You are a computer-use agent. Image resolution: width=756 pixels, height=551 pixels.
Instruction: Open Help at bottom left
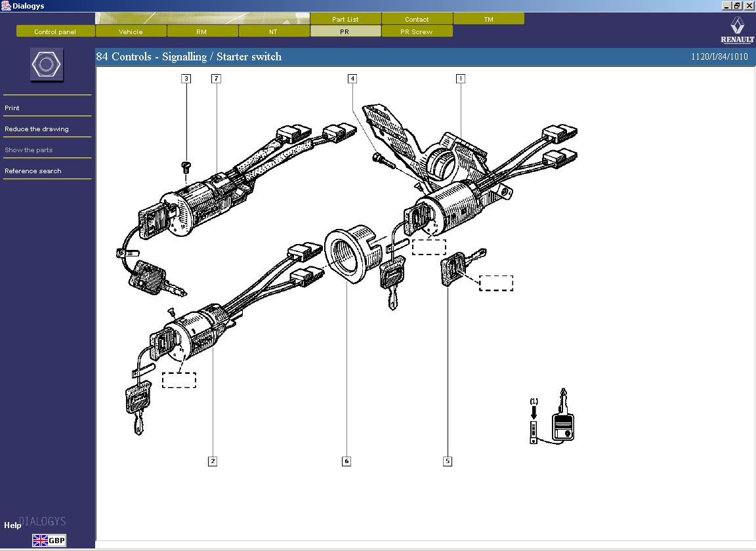click(12, 525)
